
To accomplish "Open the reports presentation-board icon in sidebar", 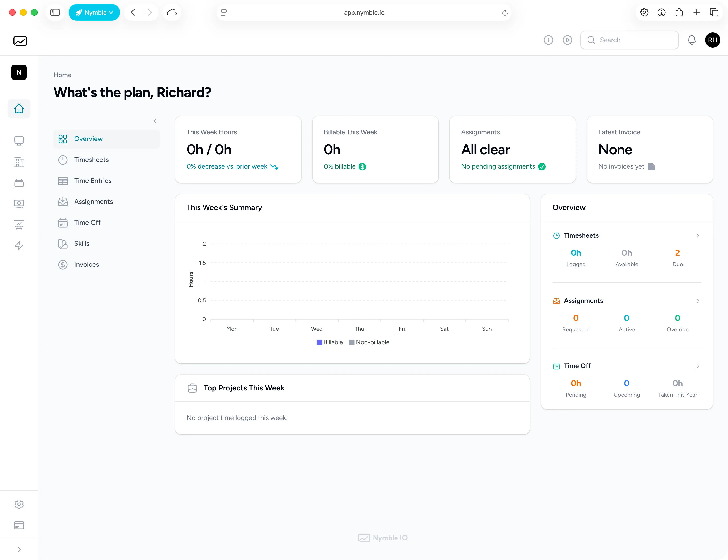I will [19, 225].
